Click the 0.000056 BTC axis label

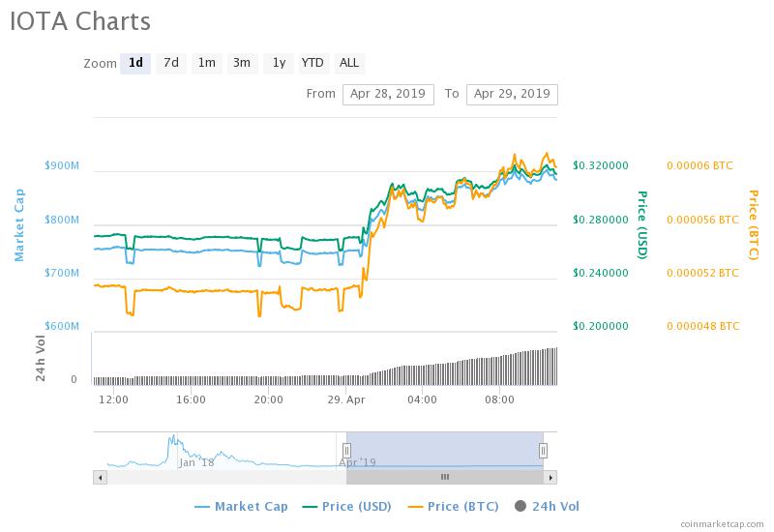pos(703,220)
